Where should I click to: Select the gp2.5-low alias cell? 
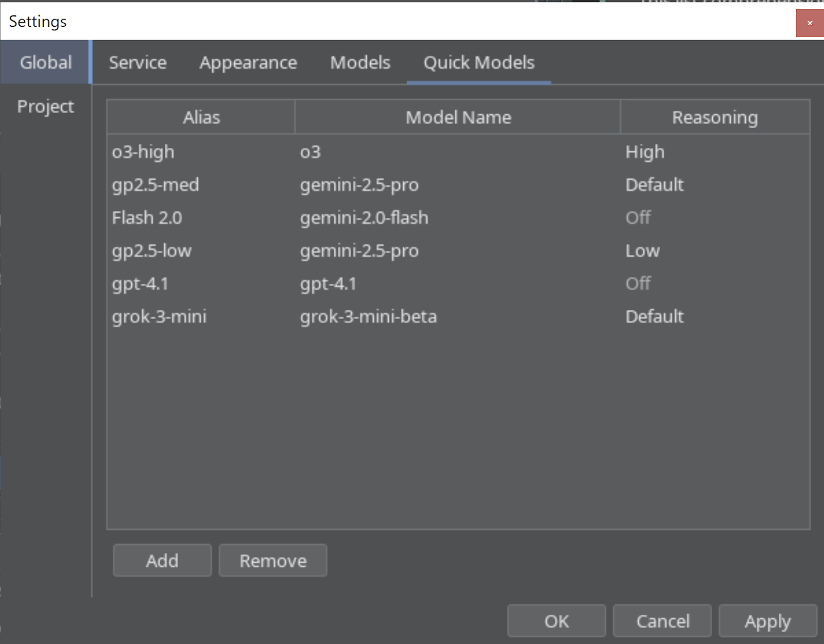click(201, 251)
